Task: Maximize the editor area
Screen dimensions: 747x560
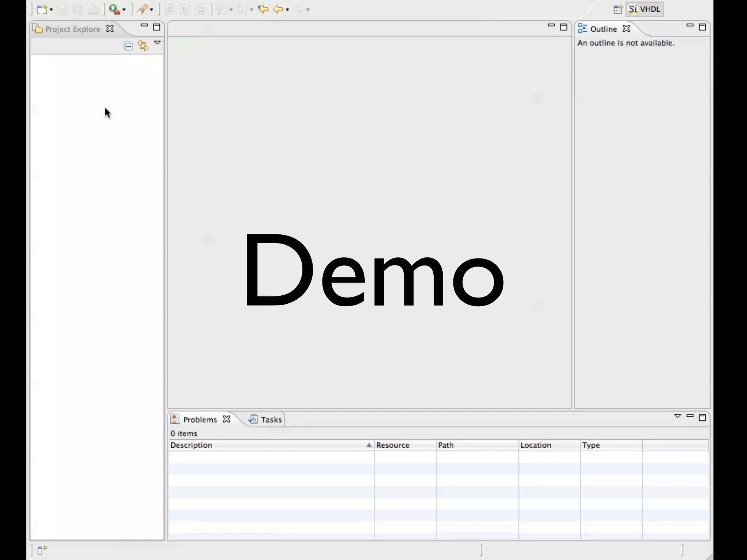Action: point(564,27)
